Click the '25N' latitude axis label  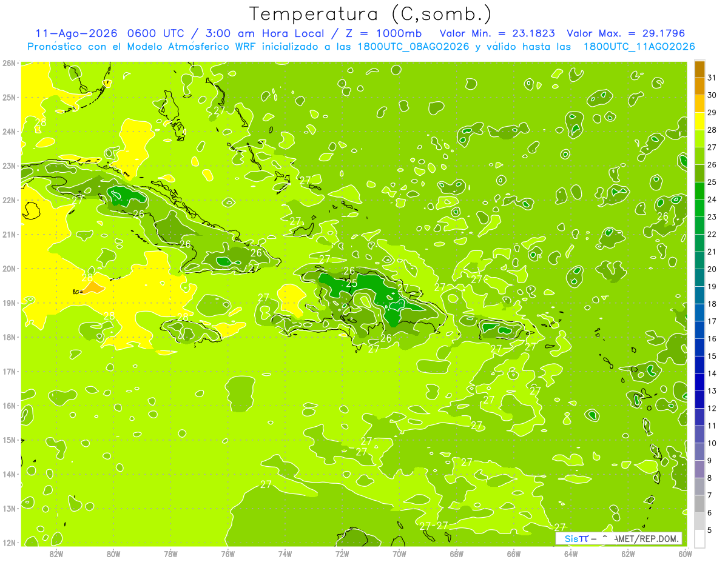[x=8, y=98]
